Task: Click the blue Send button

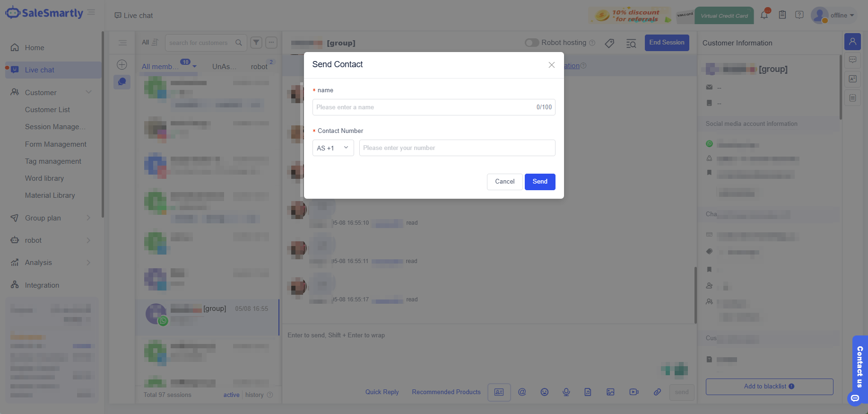Action: [540, 182]
